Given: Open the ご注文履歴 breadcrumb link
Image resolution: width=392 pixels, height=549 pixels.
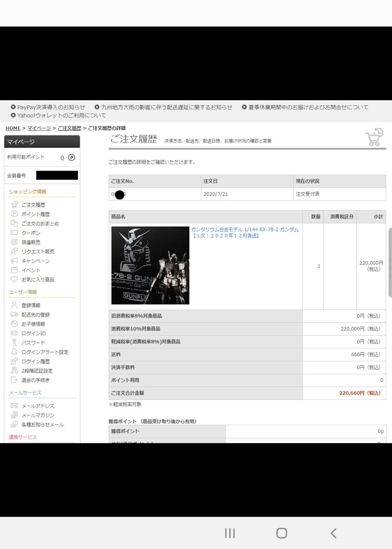Looking at the screenshot, I should 69,128.
